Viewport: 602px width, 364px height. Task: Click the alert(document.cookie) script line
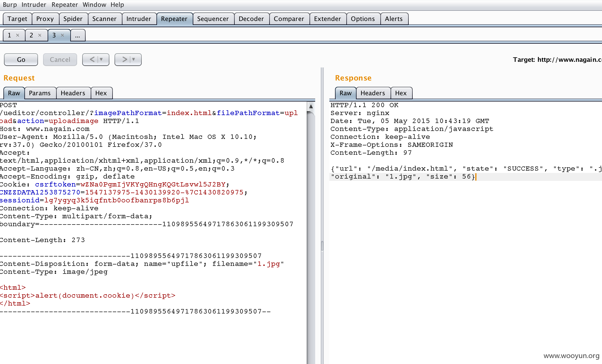coord(88,295)
